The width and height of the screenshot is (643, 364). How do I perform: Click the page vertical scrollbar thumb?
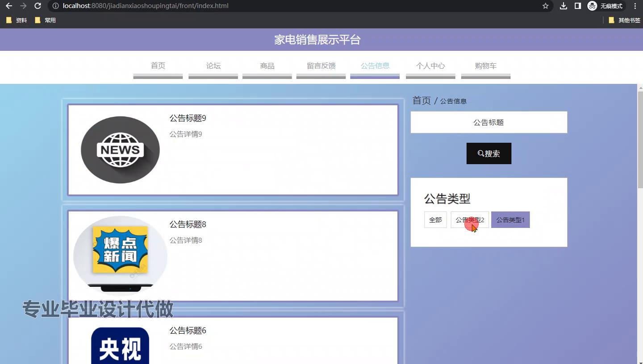coord(640,139)
